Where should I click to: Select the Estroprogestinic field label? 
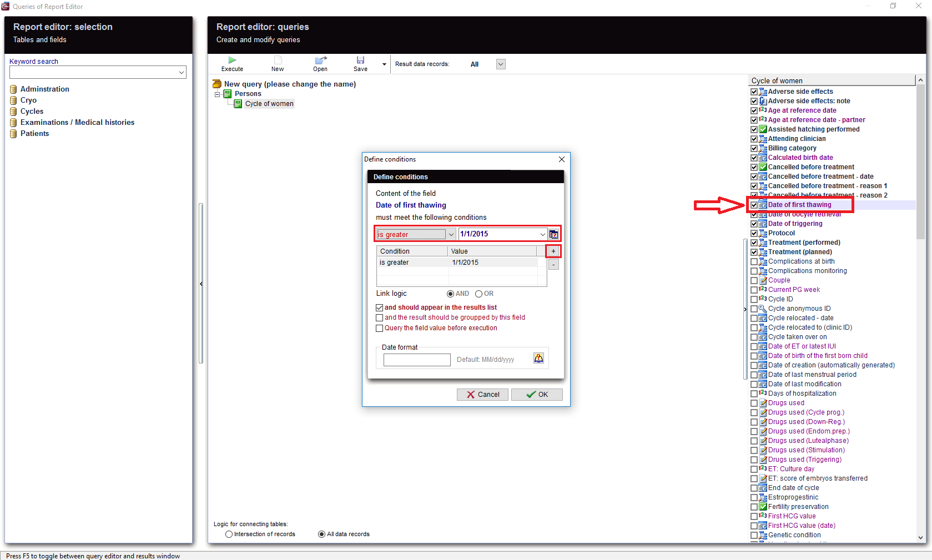(793, 497)
